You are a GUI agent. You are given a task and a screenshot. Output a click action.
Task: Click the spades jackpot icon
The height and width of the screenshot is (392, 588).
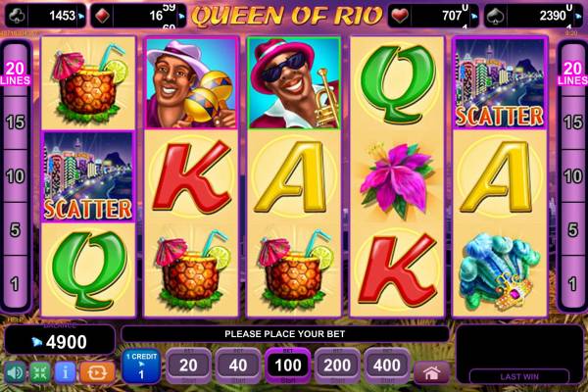[x=495, y=16]
